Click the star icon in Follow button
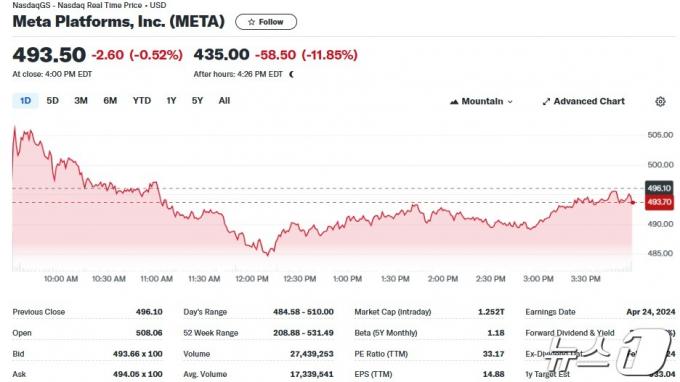This screenshot has height=382, width=680. click(251, 22)
